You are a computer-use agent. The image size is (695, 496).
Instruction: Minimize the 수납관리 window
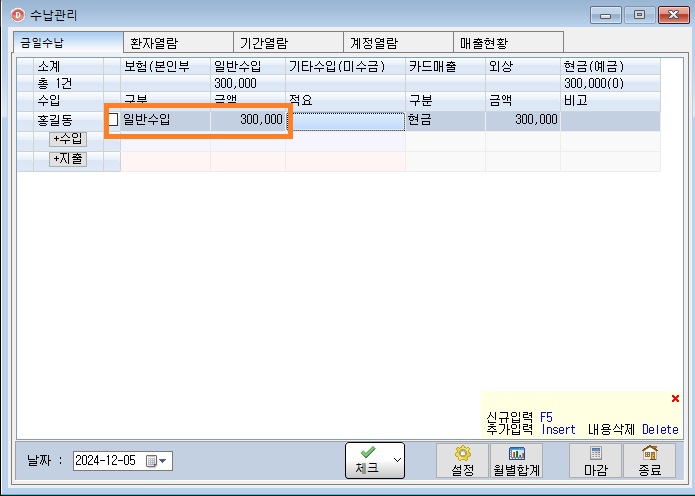coord(605,16)
